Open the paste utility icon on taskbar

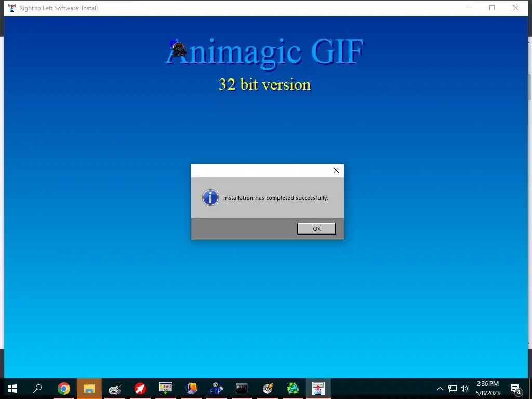(x=166, y=389)
